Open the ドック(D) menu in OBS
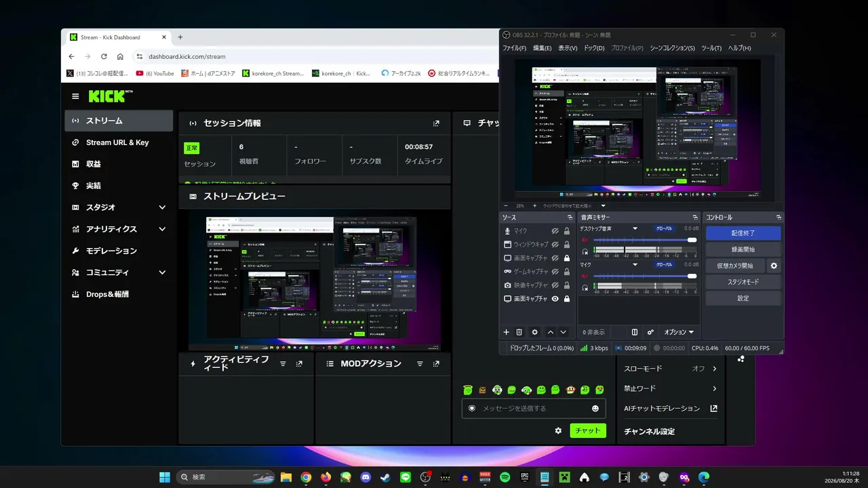Viewport: 868px width, 488px height. tap(594, 48)
